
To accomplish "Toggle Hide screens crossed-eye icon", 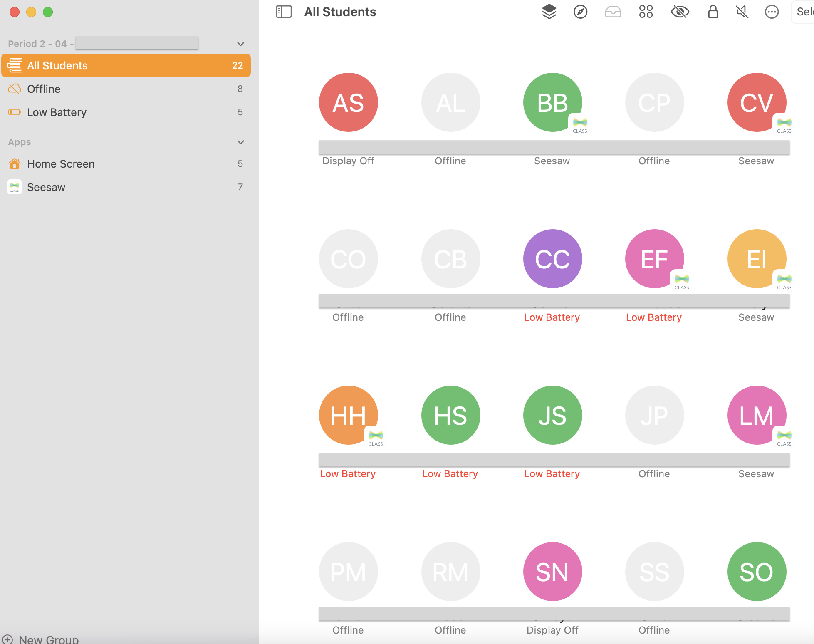I will point(680,12).
